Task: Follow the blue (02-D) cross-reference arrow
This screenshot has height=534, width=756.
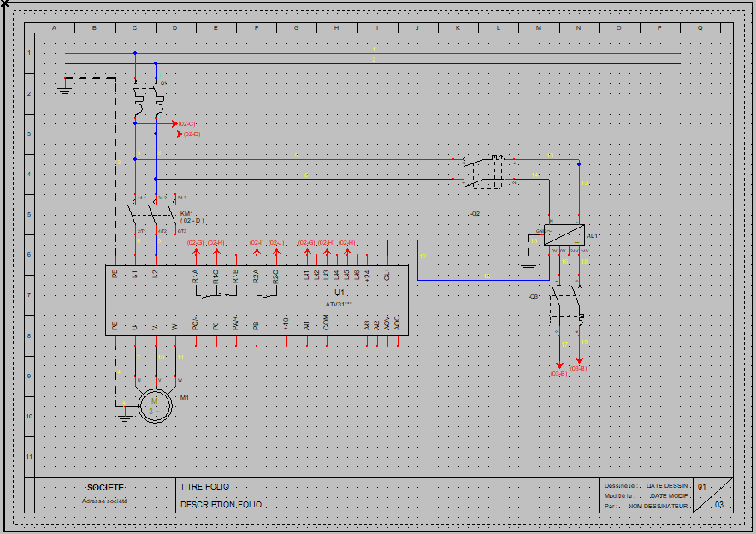Action: pos(190,134)
